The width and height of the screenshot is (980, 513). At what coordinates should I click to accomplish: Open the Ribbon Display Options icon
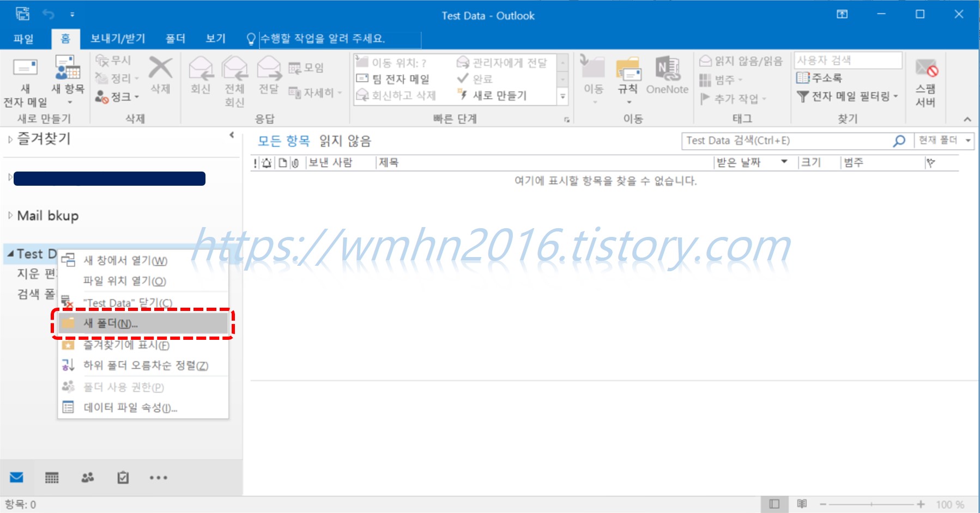[842, 14]
